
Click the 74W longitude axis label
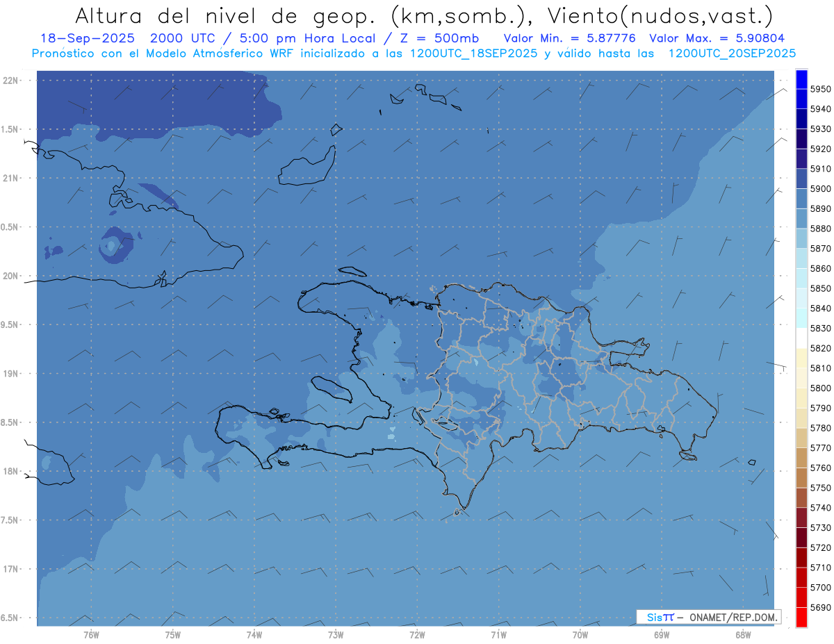point(254,634)
